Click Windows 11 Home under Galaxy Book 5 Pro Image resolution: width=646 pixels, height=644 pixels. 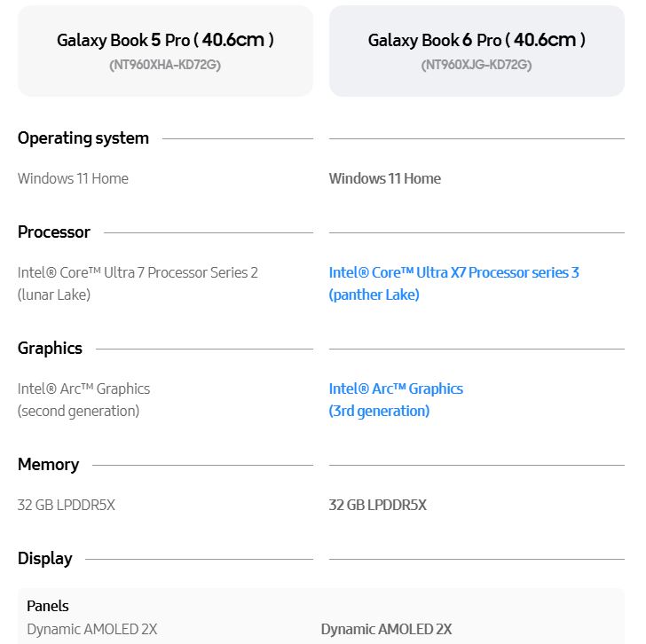pos(73,178)
